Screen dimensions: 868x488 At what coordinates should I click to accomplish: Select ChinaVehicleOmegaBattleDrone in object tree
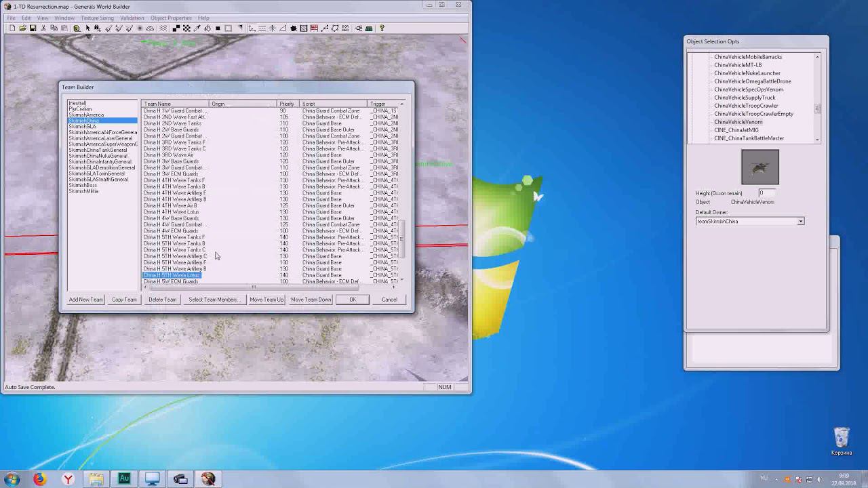(x=753, y=81)
